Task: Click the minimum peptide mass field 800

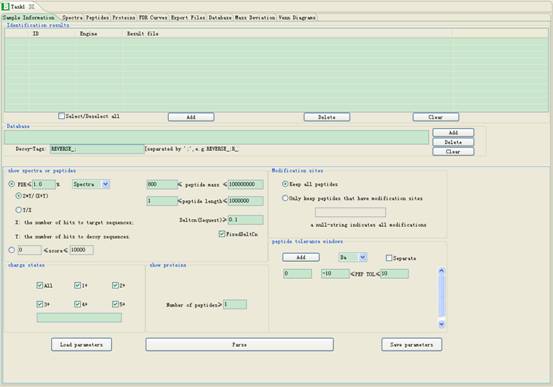Action: (x=162, y=184)
